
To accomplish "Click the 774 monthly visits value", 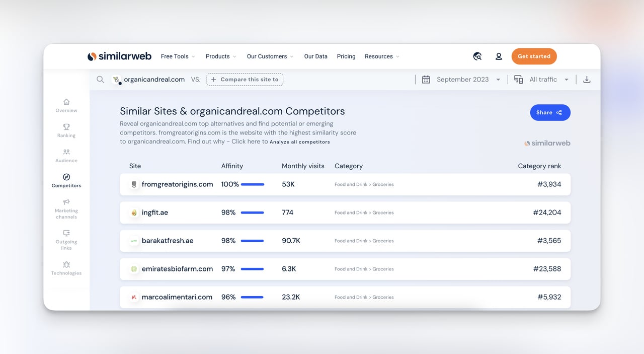I will [288, 213].
